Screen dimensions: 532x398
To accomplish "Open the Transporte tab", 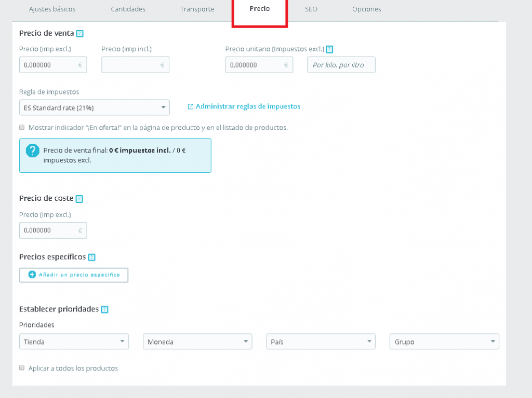I will [197, 9].
